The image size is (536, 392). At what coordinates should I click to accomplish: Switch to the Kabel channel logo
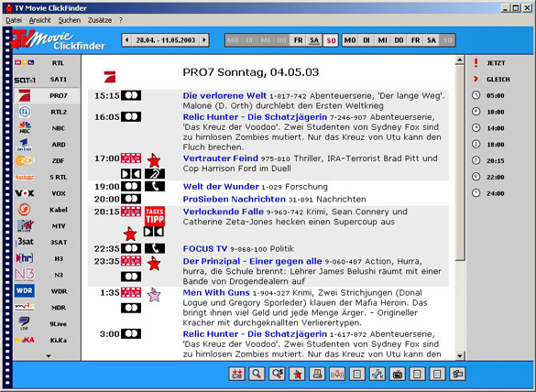point(24,210)
